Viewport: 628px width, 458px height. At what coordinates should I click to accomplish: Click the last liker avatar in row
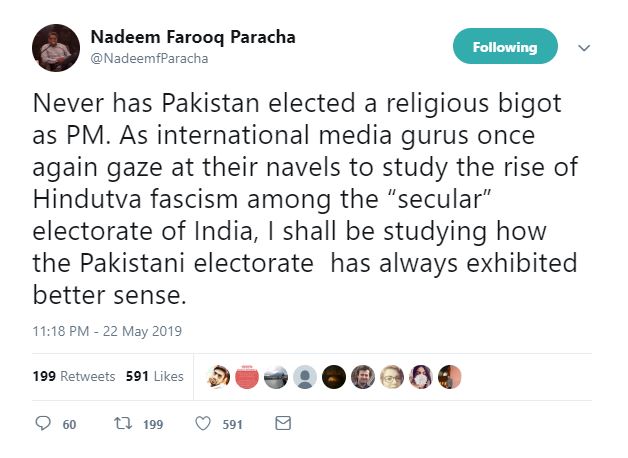[450, 376]
